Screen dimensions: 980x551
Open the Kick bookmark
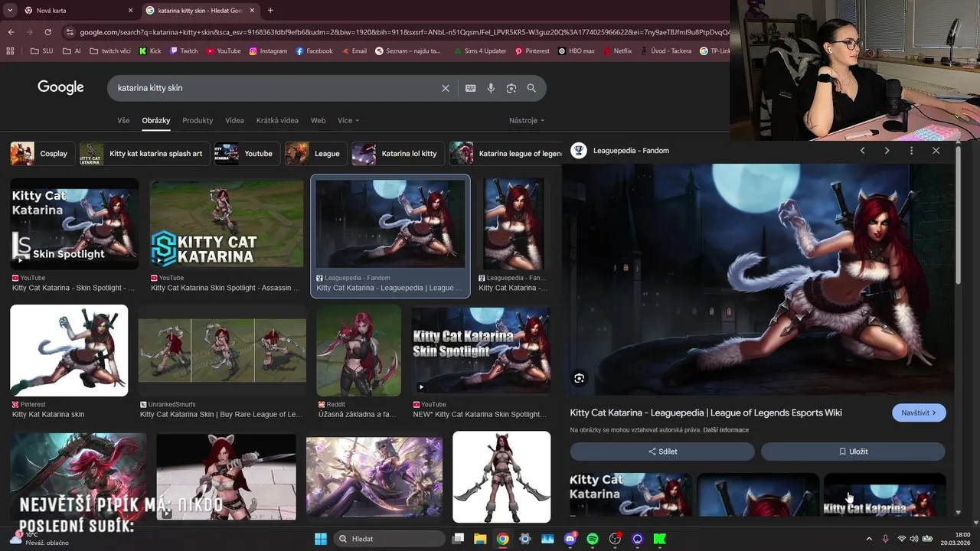(150, 51)
